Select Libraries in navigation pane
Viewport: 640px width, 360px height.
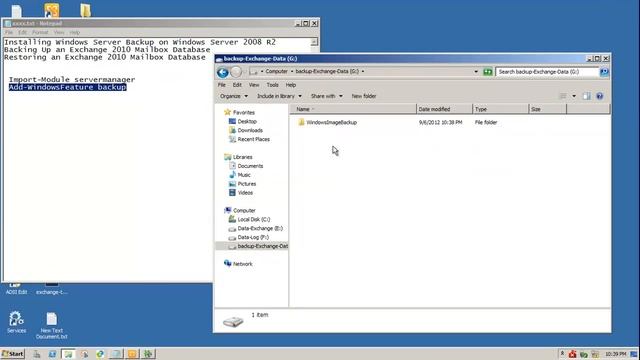click(242, 157)
